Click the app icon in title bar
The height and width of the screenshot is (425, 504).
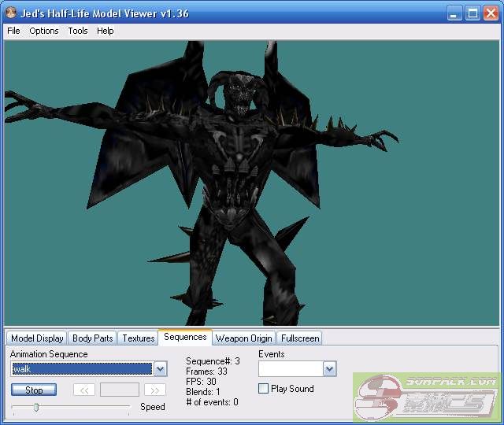11,13
